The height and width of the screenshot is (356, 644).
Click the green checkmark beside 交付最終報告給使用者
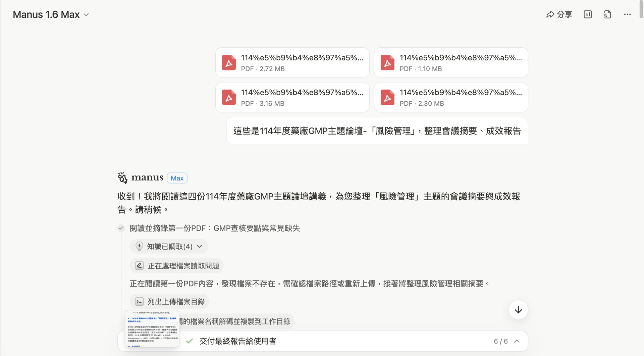[190, 341]
